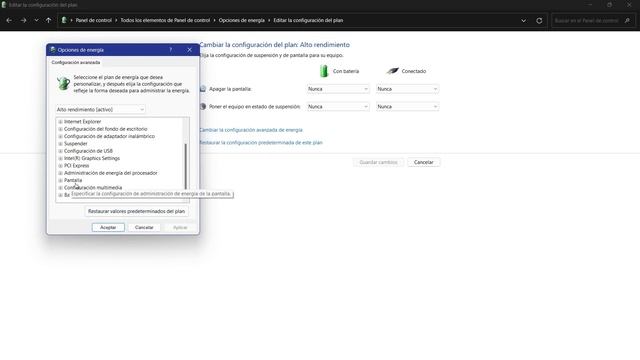Select the 'Configuración avanzada' tab
The height and width of the screenshot is (360, 640).
(76, 62)
